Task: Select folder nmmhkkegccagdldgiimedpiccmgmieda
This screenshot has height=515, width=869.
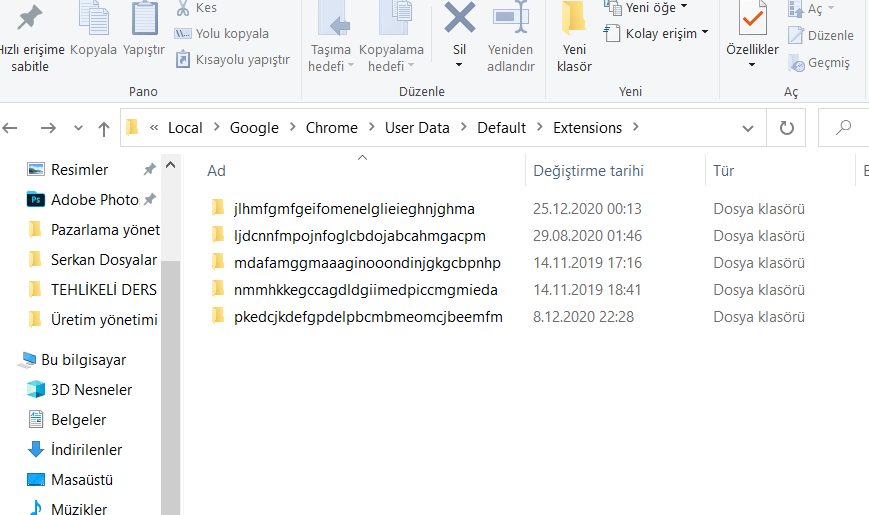Action: (365, 290)
